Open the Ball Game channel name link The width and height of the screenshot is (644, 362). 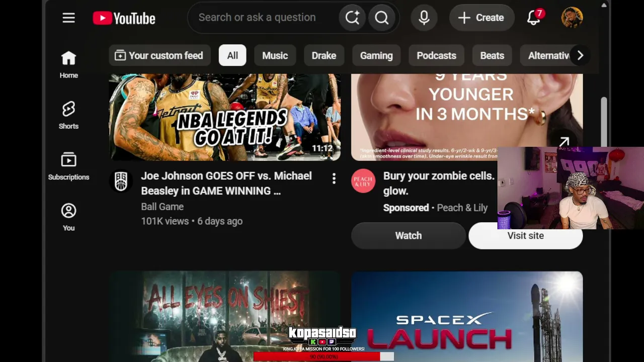click(162, 207)
